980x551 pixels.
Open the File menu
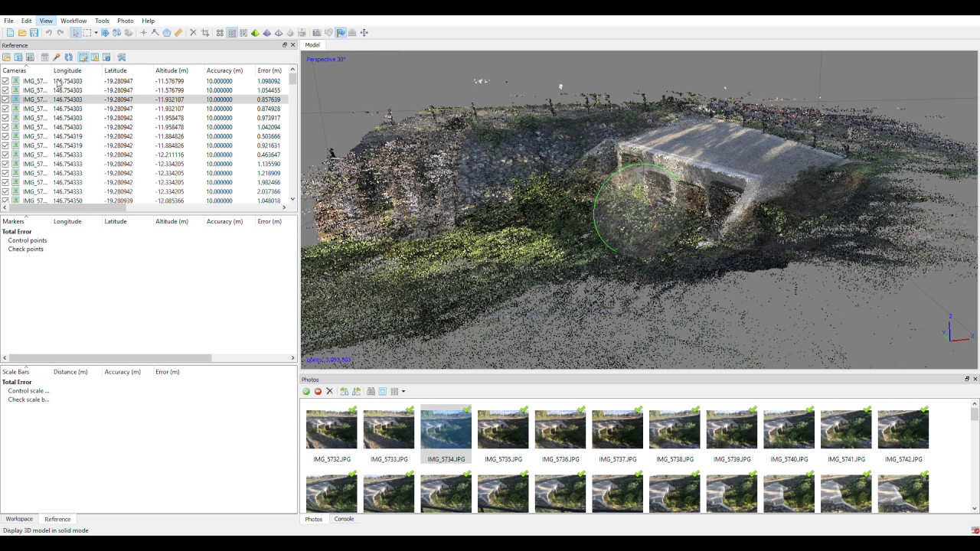(x=8, y=21)
